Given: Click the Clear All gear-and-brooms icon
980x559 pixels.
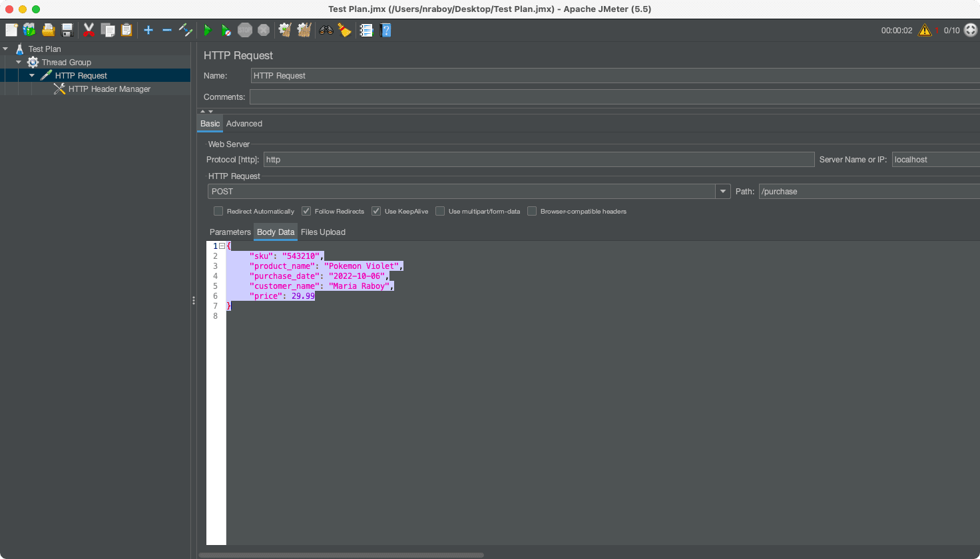Looking at the screenshot, I should tap(304, 30).
